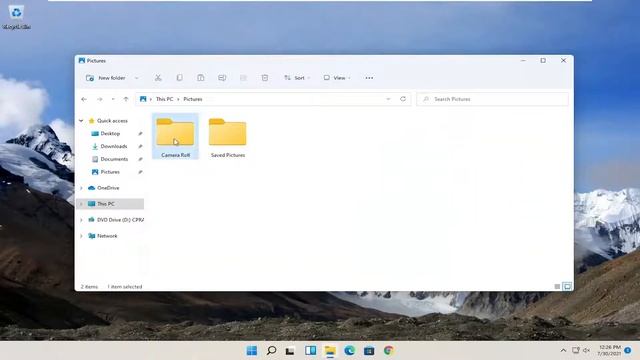Click the '1 item selected' status text
The height and width of the screenshot is (360, 640).
point(125,287)
